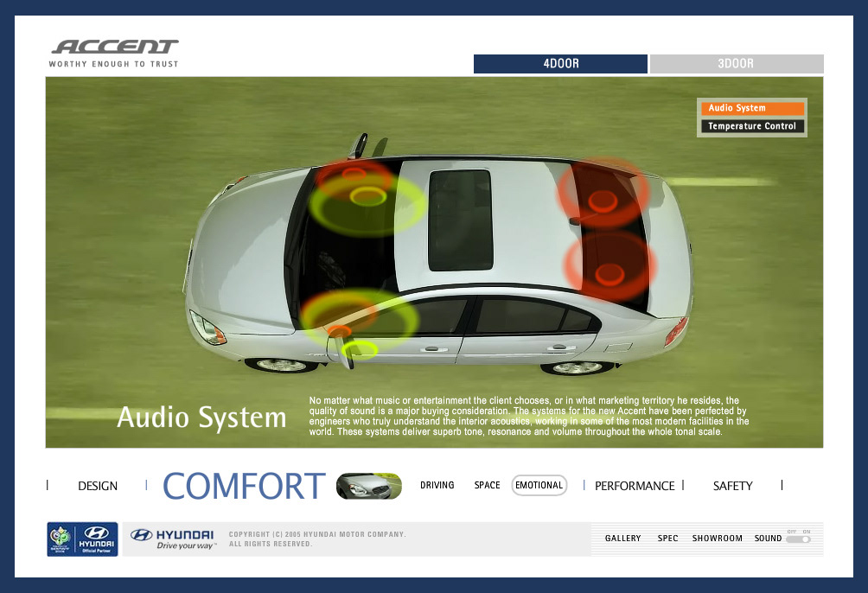
Task: Choose the SPACE subsection
Action: 487,486
